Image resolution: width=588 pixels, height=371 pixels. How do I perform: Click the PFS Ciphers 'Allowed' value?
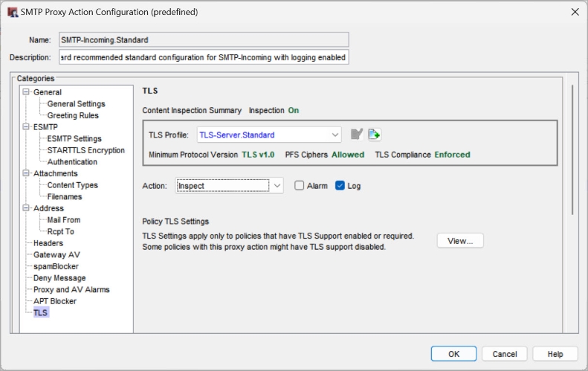coord(348,155)
